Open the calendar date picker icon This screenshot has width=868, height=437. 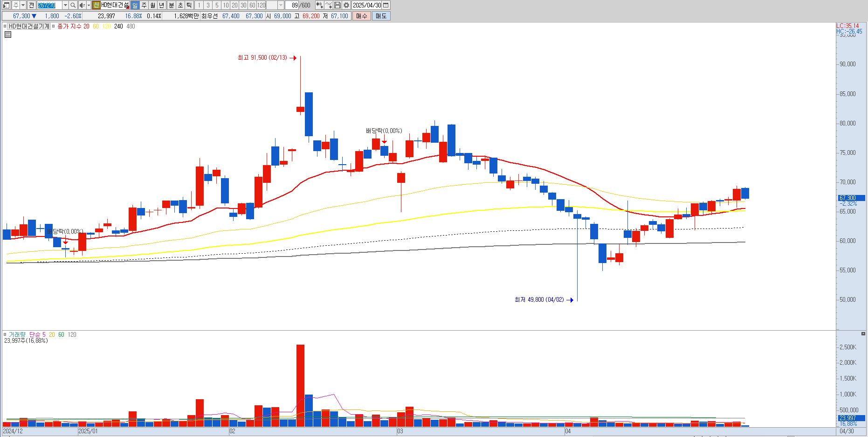click(x=386, y=5)
